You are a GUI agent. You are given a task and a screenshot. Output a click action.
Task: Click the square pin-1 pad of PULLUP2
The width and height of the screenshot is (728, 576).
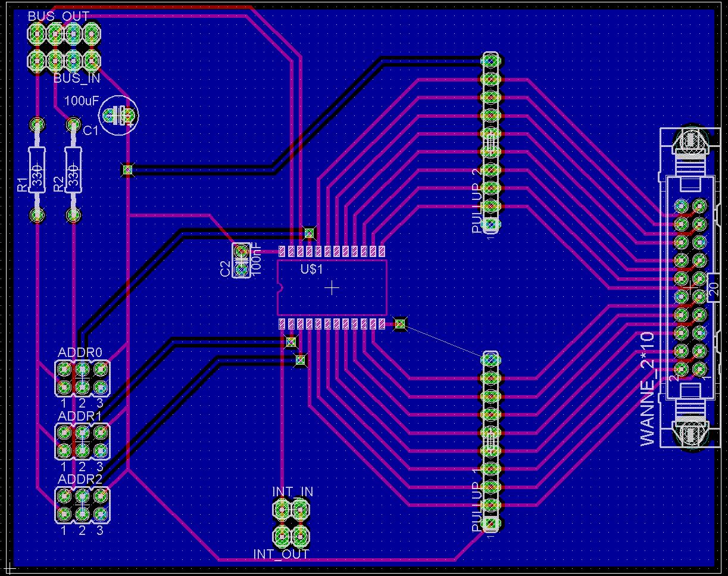coord(490,224)
